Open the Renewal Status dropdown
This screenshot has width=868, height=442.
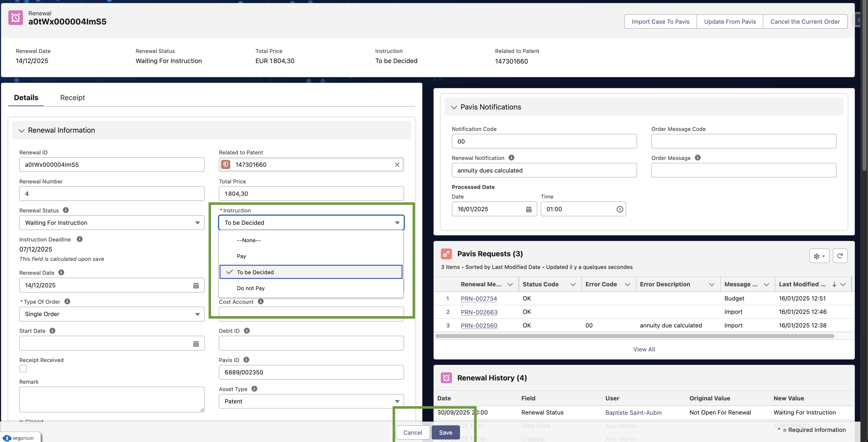point(112,223)
